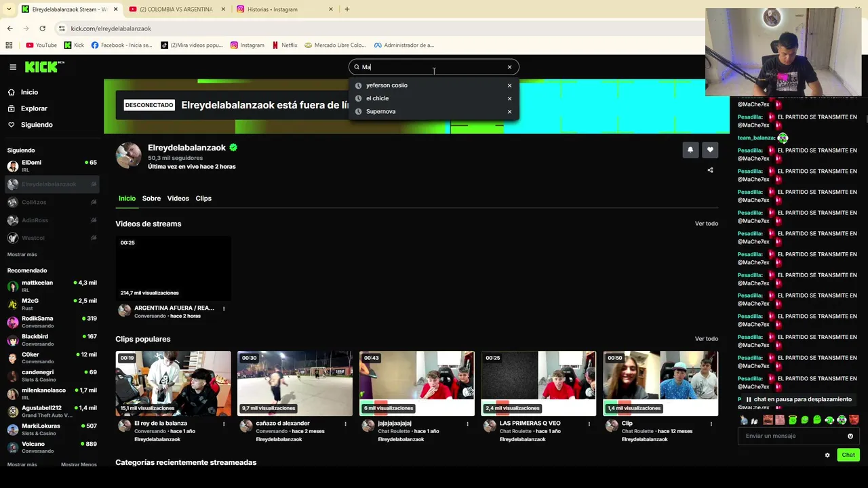This screenshot has width=868, height=488.
Task: Open a new browser tab with plus
Action: tap(347, 9)
